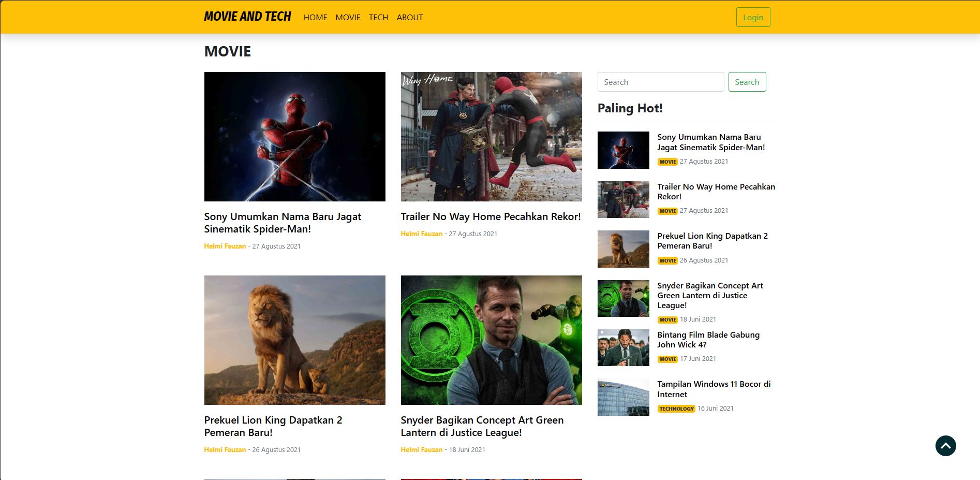Open the large Spider-Man Sony article image
This screenshot has width=980, height=480.
[294, 137]
